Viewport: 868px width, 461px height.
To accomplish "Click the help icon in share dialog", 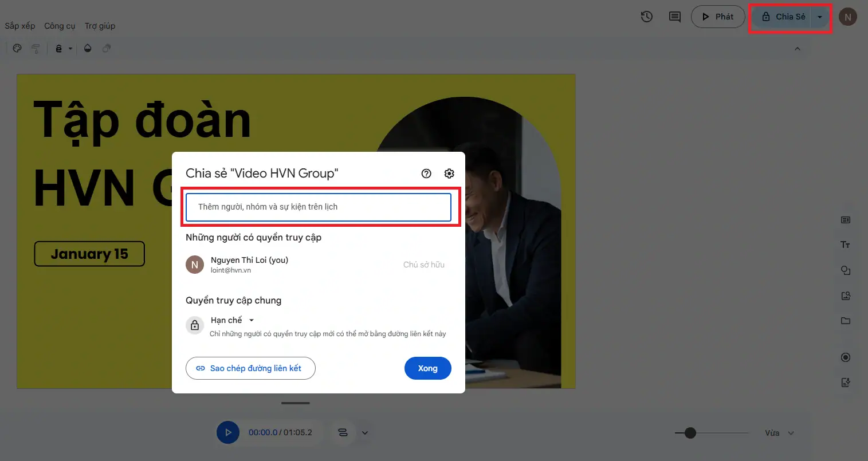I will [x=426, y=174].
